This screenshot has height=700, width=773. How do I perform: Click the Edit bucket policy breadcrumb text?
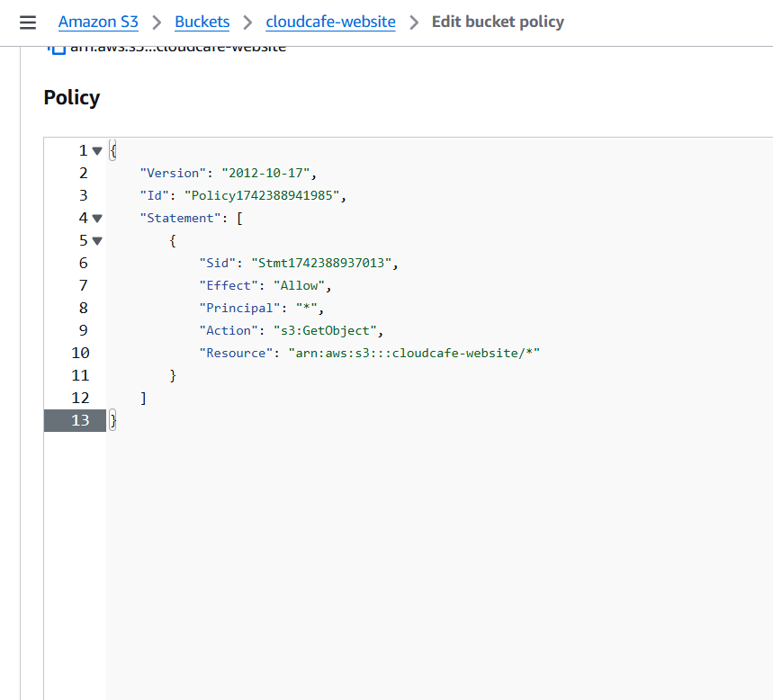click(x=498, y=22)
